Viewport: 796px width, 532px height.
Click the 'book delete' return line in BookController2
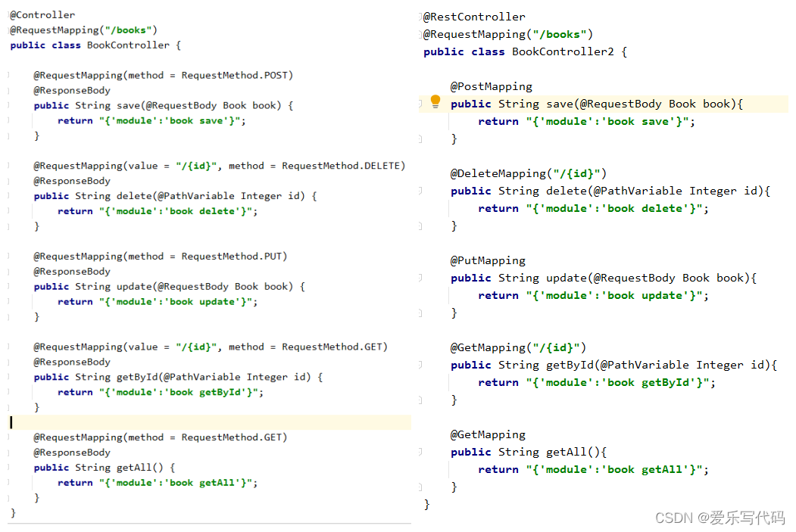(x=594, y=208)
